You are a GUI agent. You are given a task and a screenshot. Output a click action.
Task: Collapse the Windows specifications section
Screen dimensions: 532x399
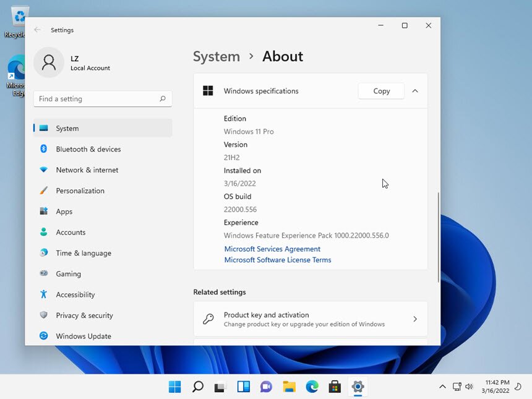coord(415,91)
